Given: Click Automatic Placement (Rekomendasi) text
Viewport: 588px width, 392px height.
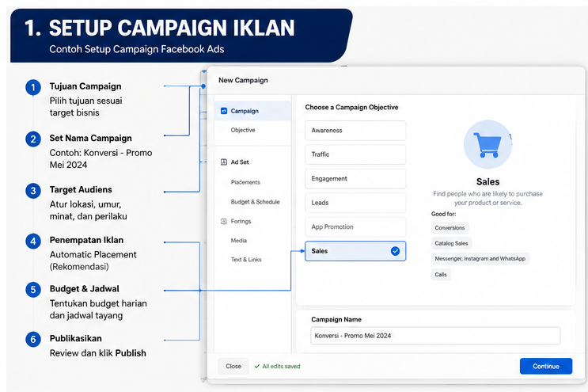Looking at the screenshot, I should tap(93, 261).
